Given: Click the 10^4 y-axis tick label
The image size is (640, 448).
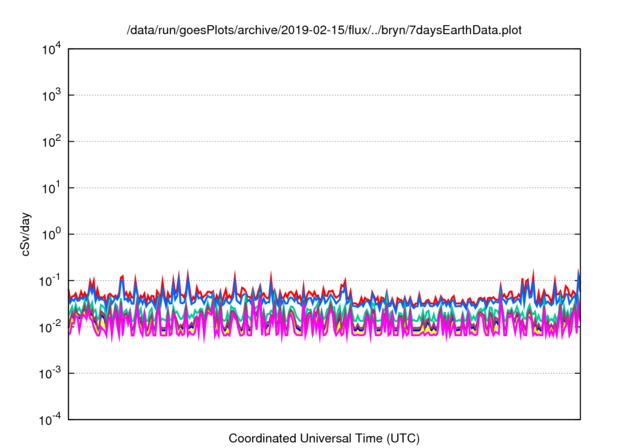Looking at the screenshot, I should click(x=51, y=50).
